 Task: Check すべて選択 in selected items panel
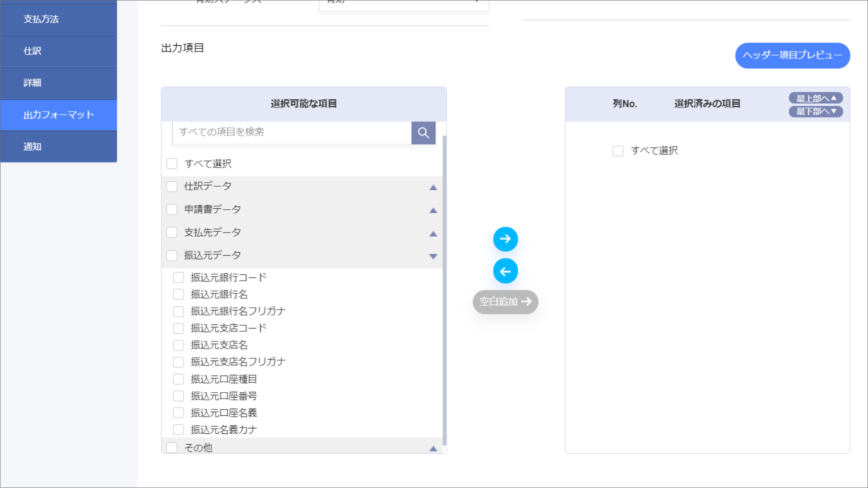coord(618,151)
